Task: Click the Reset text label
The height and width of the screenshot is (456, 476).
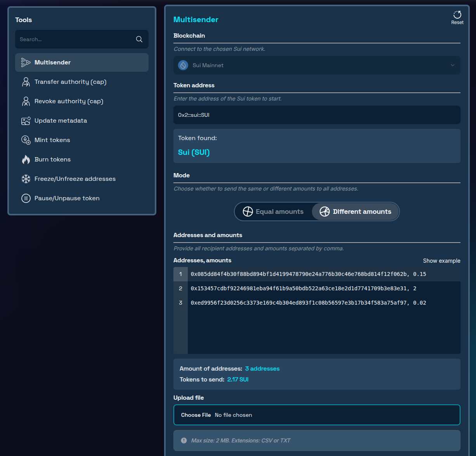Action: pos(457,23)
